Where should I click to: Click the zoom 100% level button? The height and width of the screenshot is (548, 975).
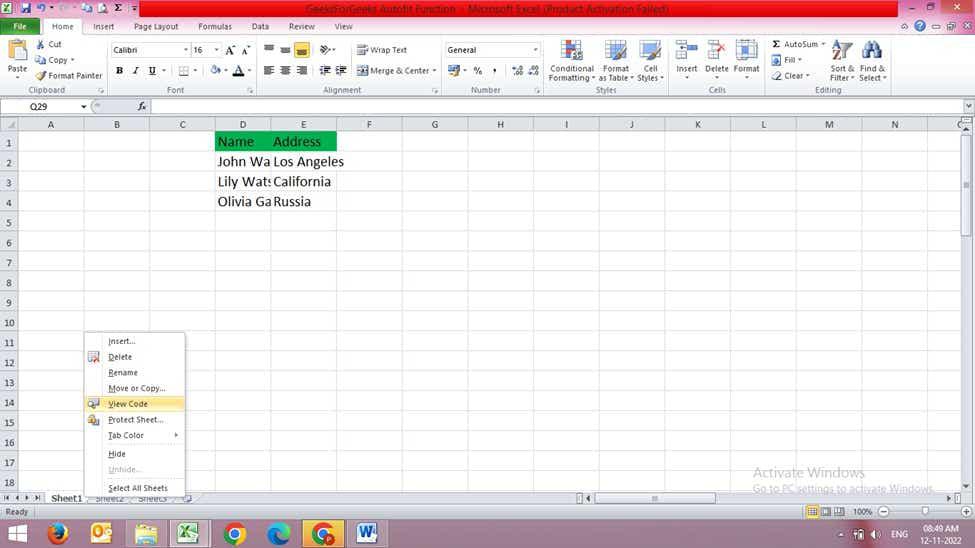[x=862, y=511]
